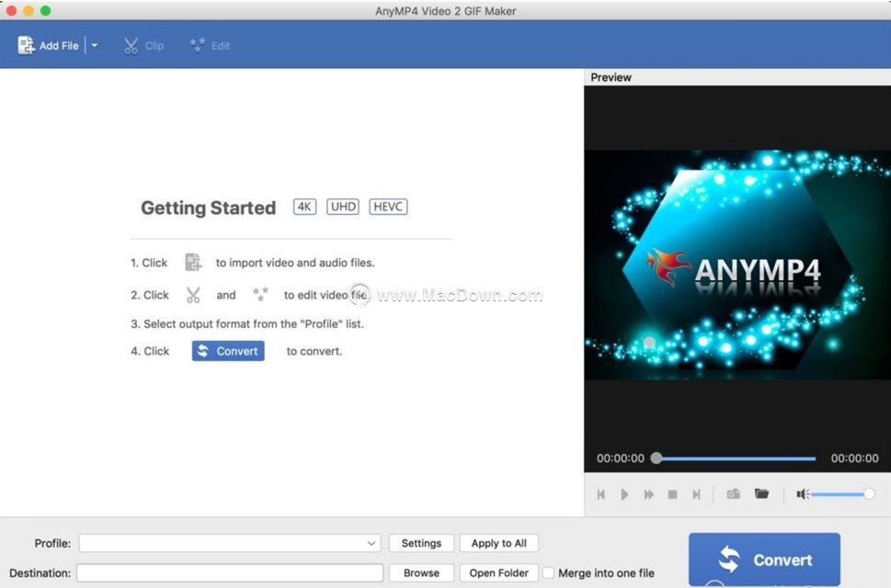Close the window with the red button

click(x=11, y=10)
